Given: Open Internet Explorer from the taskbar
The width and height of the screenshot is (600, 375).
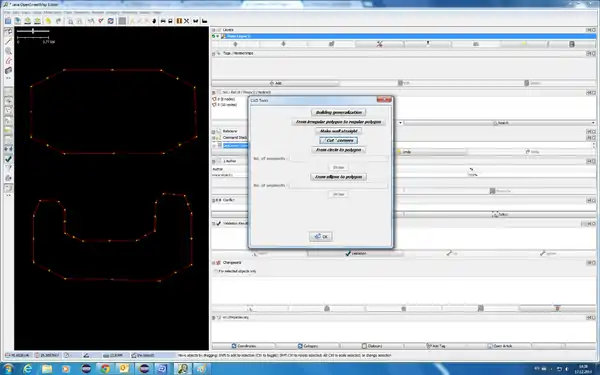Looking at the screenshot, I should pos(28,368).
